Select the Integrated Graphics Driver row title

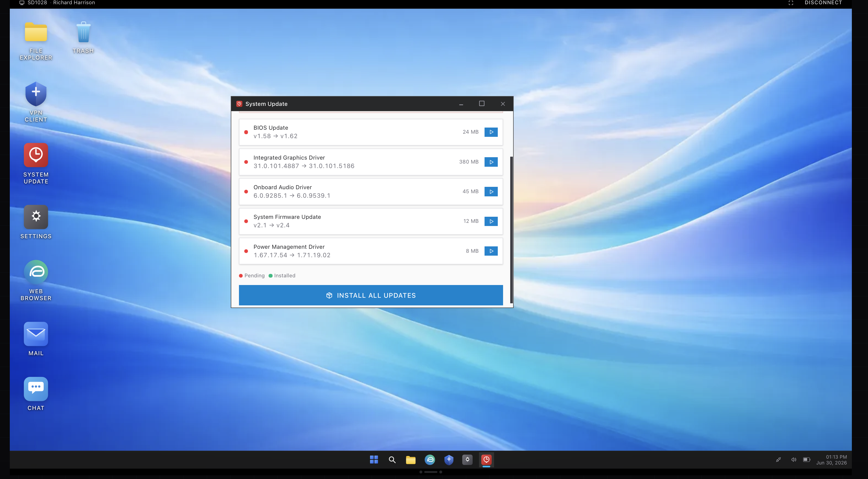(289, 158)
